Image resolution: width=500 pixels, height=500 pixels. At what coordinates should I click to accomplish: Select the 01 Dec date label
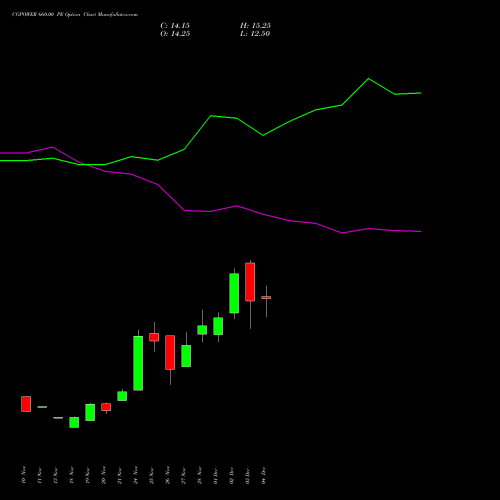click(x=216, y=475)
